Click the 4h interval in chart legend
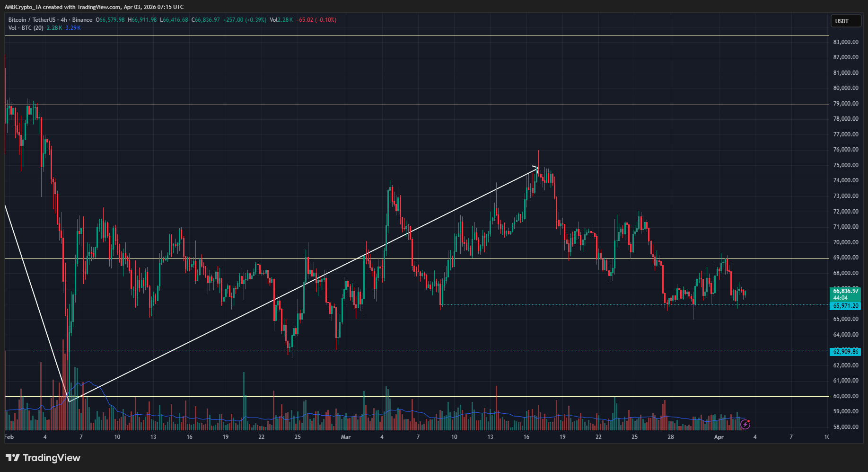This screenshot has height=472, width=868. coord(64,20)
